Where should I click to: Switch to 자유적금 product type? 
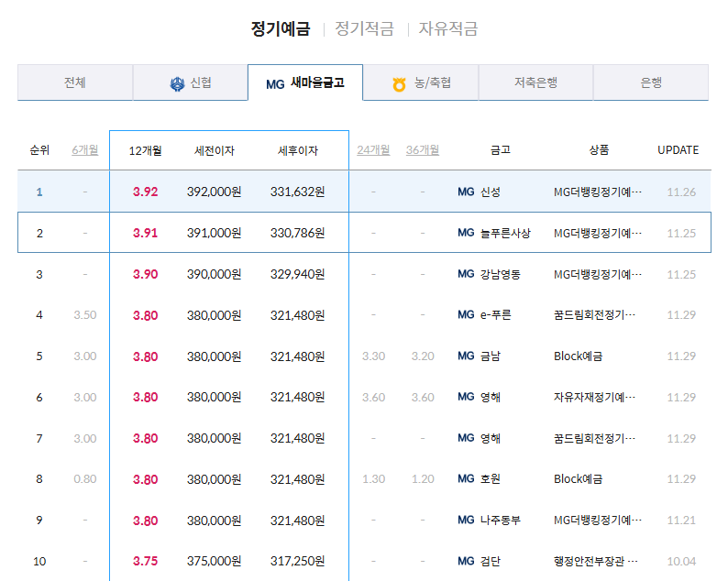[448, 28]
